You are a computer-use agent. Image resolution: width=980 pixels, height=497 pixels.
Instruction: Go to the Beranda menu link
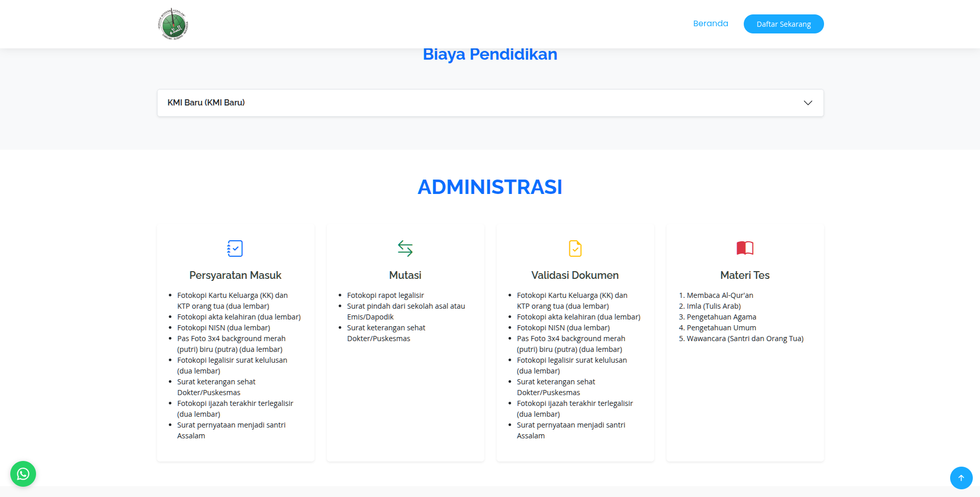(x=710, y=24)
